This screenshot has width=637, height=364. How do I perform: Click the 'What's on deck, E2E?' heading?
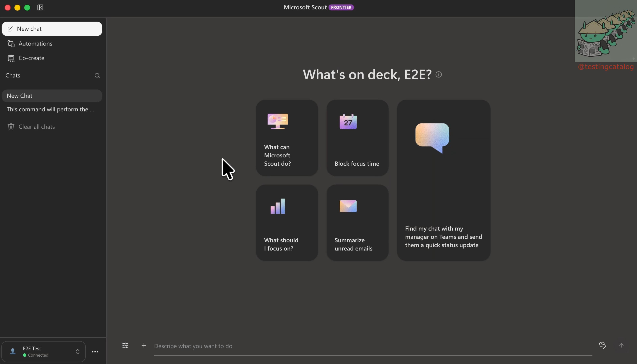[367, 74]
